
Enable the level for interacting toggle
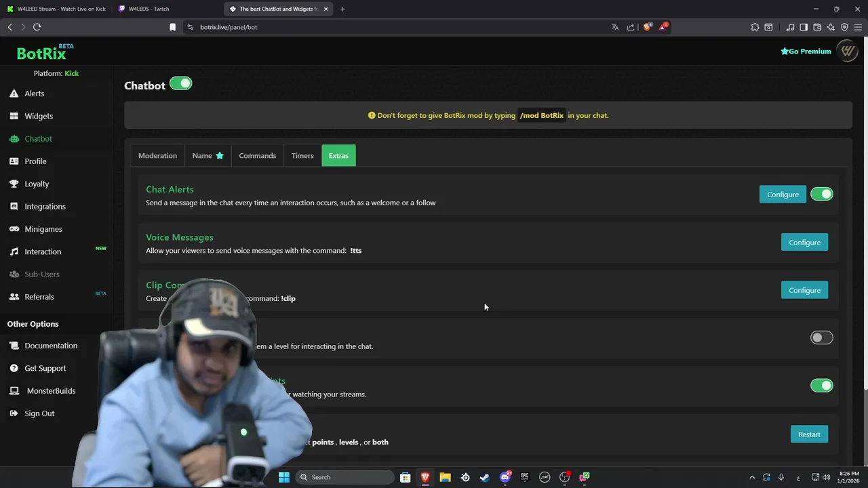coord(821,338)
